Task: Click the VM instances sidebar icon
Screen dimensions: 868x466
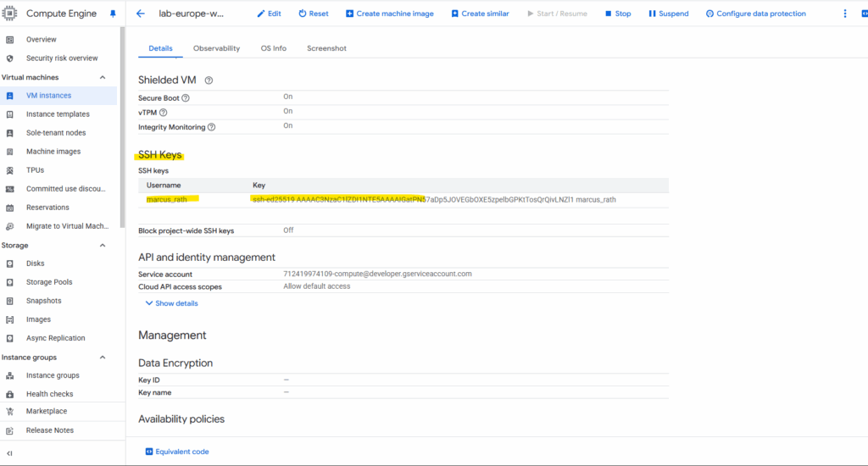Action: [x=9, y=96]
